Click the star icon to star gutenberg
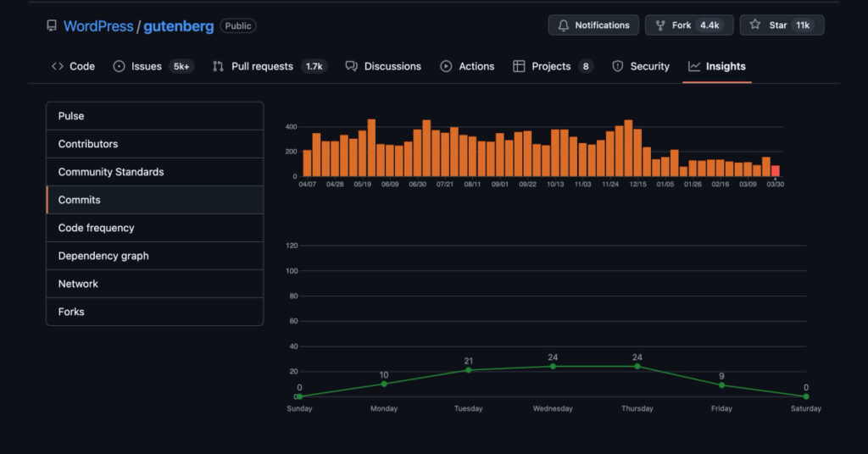The height and width of the screenshot is (454, 868). [x=755, y=25]
